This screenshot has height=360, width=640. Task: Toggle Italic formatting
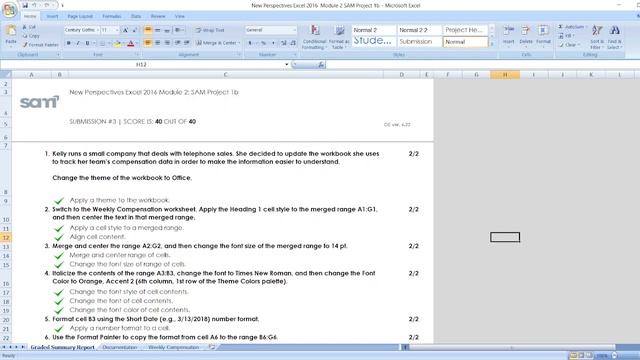[78, 43]
